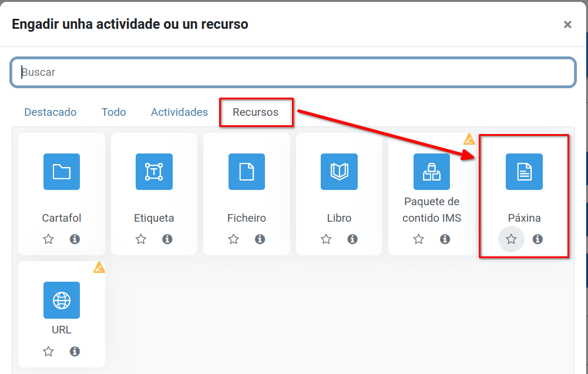This screenshot has width=588, height=374.
Task: Show info for the URL resource
Action: (75, 352)
